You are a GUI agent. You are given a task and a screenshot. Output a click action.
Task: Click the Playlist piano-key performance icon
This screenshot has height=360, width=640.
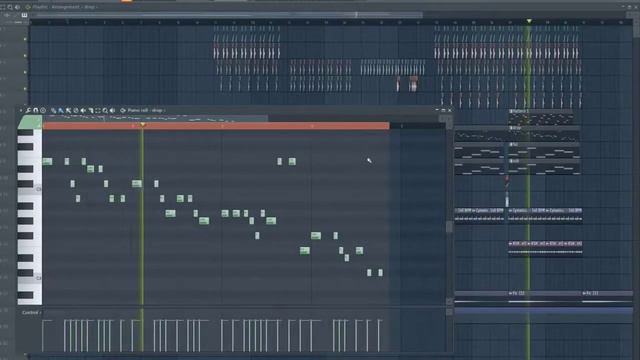(x=24, y=15)
